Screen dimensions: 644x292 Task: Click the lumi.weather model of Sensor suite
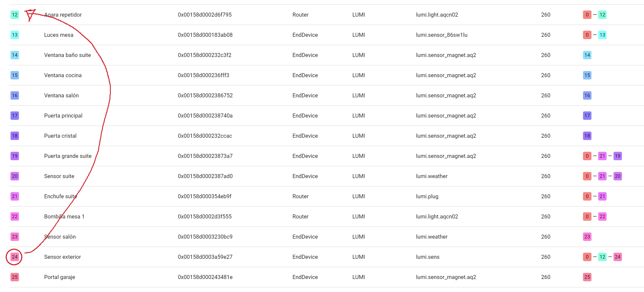431,176
